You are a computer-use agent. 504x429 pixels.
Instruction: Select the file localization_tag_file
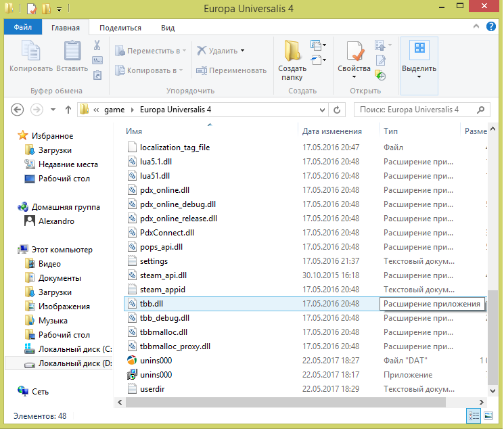point(175,148)
